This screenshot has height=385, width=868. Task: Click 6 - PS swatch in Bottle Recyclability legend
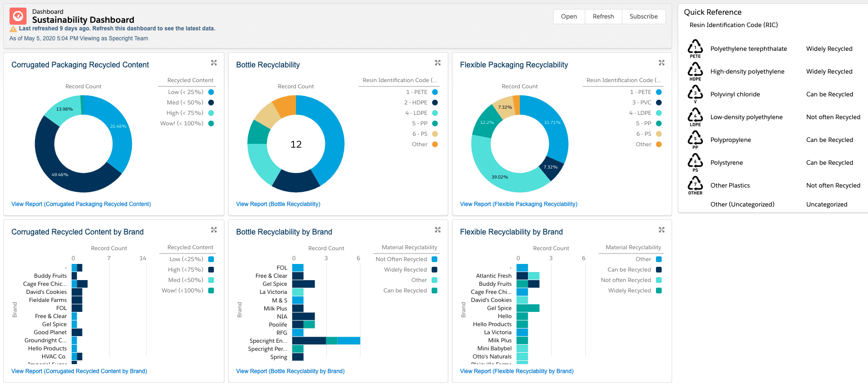tap(435, 134)
